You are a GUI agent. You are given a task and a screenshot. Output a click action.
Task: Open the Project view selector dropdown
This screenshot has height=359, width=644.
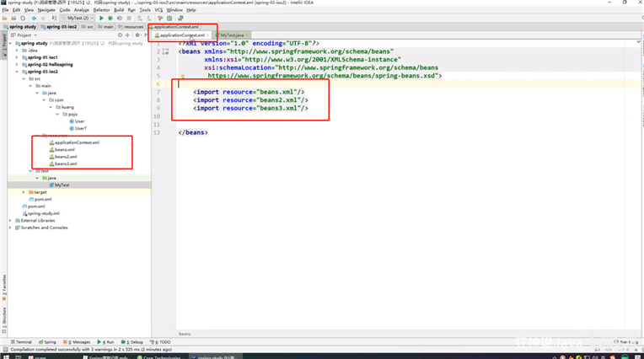[x=24, y=35]
